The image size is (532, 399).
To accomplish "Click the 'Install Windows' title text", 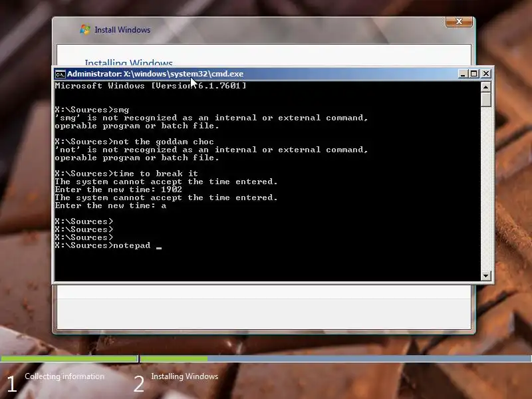I will pyautogui.click(x=122, y=30).
